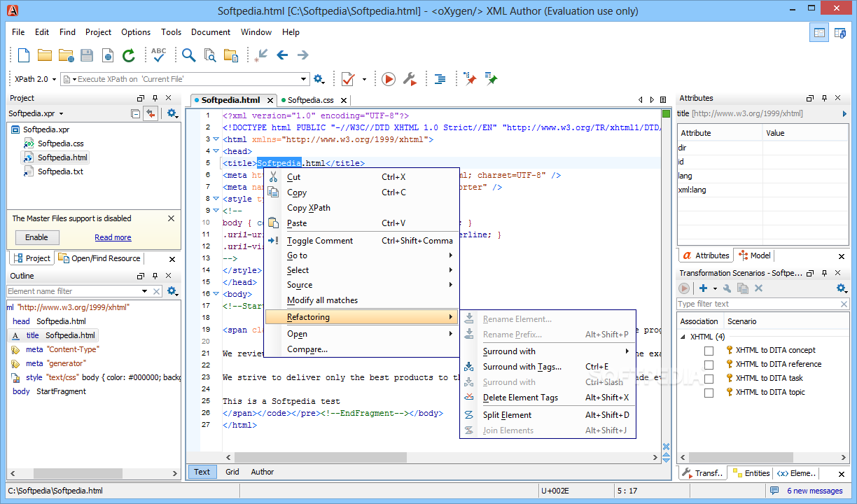This screenshot has height=504, width=857.
Task: Open the Validate button dropdown arrow
Action: click(x=364, y=79)
